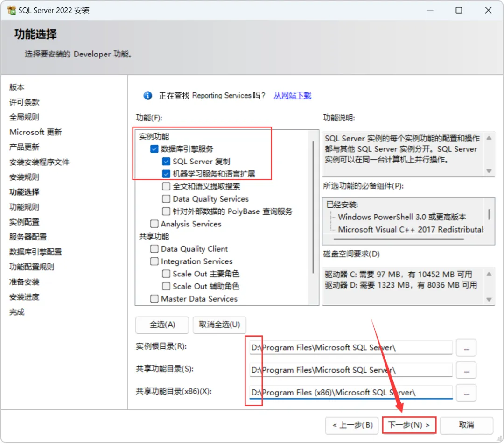This screenshot has height=444, width=504.
Task: Select 功能规则 step in sidebar
Action: 24,207
